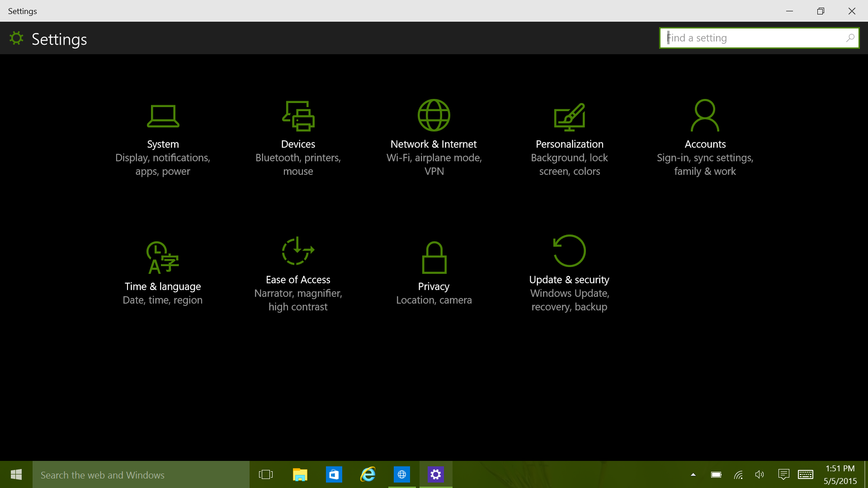Open System display and notifications settings

[x=163, y=137]
